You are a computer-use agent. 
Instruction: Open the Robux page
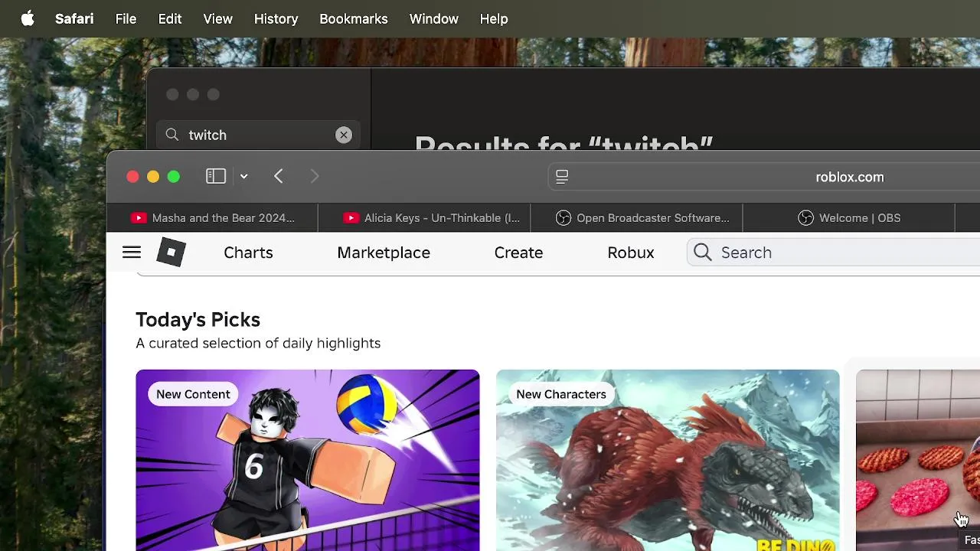[630, 253]
